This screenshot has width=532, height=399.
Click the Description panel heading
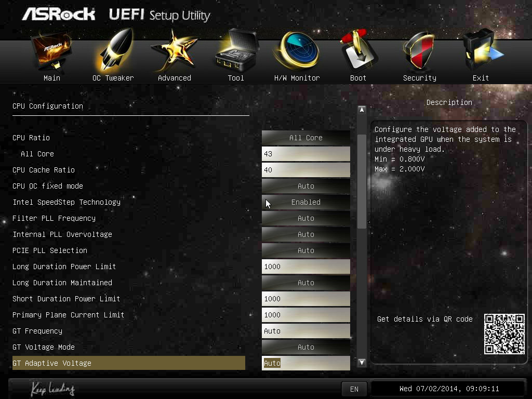tap(449, 102)
